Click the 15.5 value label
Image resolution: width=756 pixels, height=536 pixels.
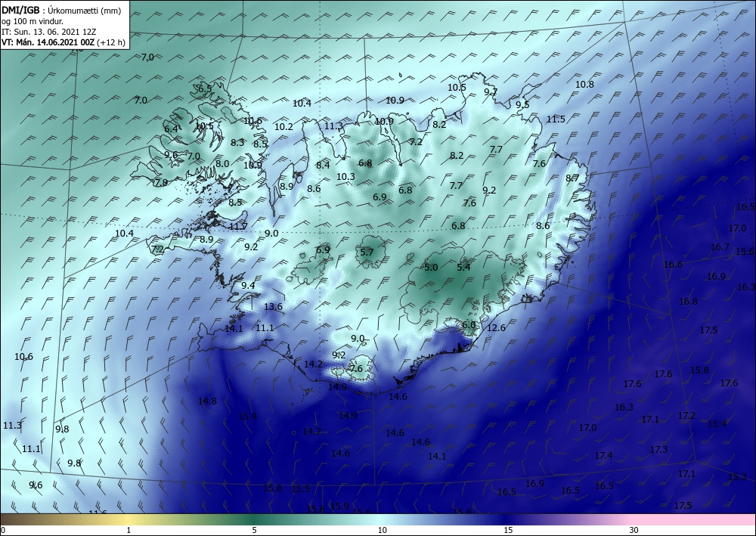click(300, 489)
